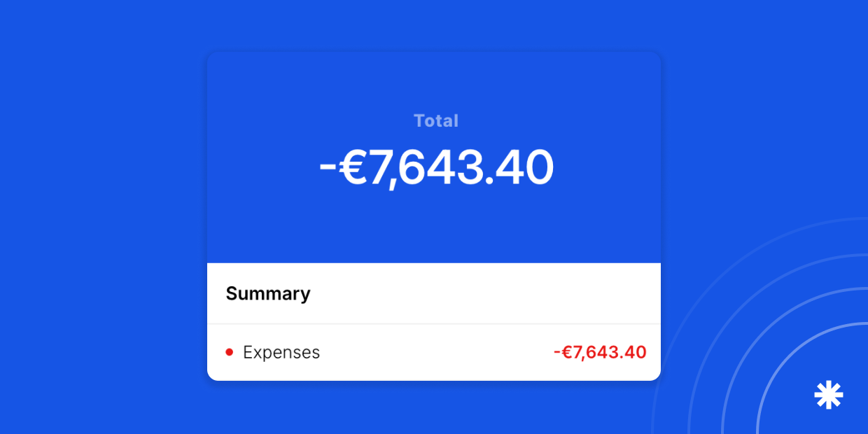The height and width of the screenshot is (434, 868).
Task: Click the large -€7,643.40 total amount
Action: (435, 168)
